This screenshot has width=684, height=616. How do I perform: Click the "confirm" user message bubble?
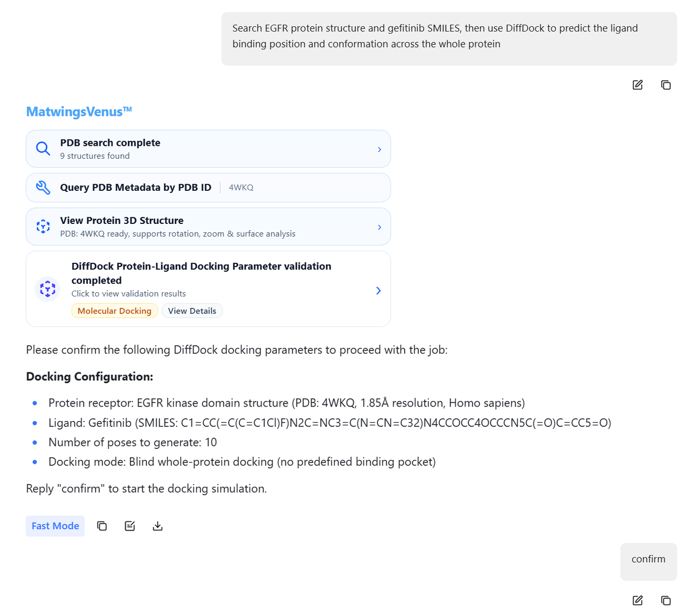[x=649, y=562]
